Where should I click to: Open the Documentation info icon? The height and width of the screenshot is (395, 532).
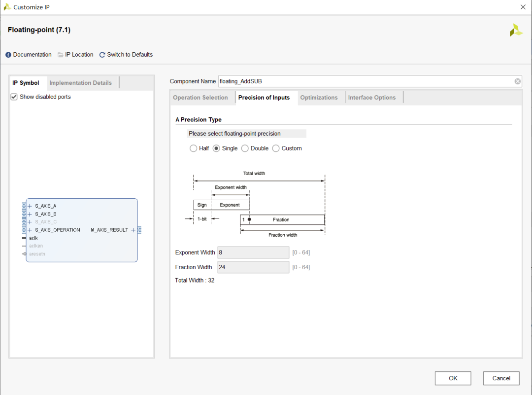[x=8, y=55]
